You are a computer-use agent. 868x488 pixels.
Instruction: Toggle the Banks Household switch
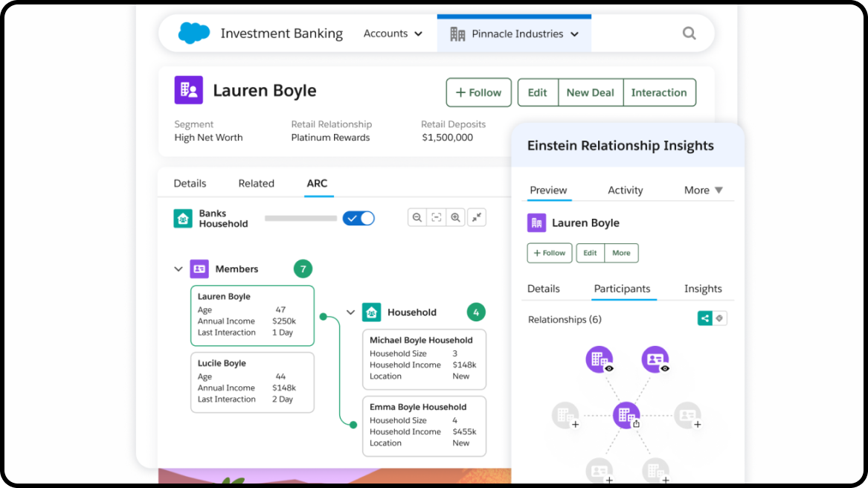pyautogui.click(x=359, y=218)
